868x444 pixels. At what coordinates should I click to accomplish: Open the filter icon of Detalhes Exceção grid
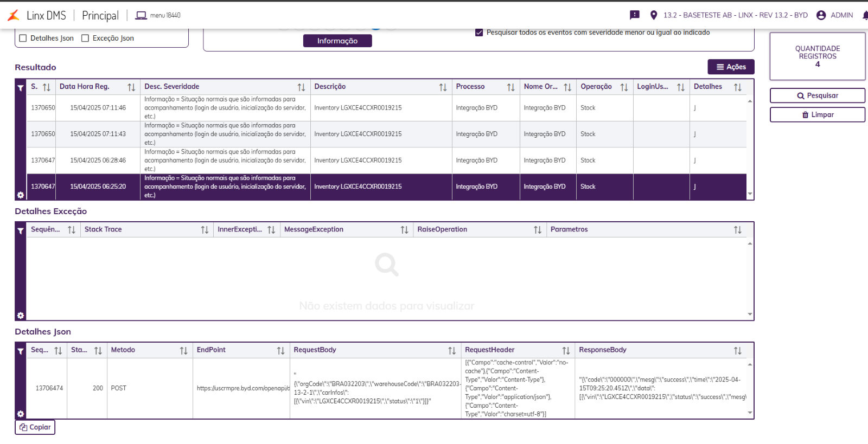21,231
